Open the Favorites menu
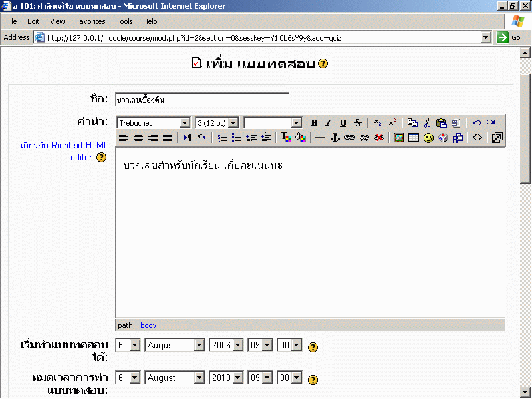The height and width of the screenshot is (399, 532). 90,21
